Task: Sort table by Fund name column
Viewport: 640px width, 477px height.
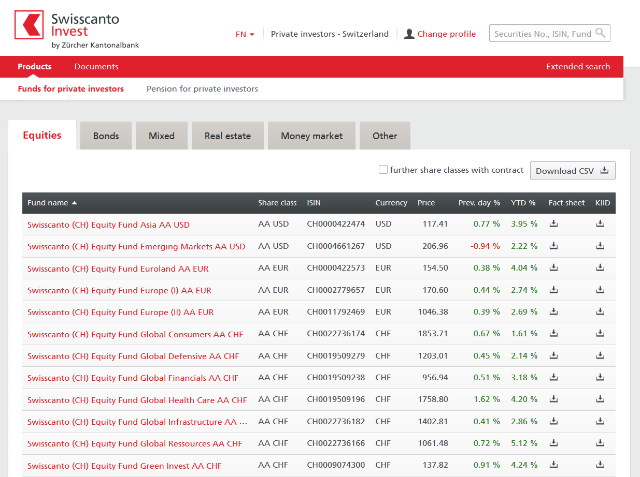Action: pyautogui.click(x=52, y=203)
